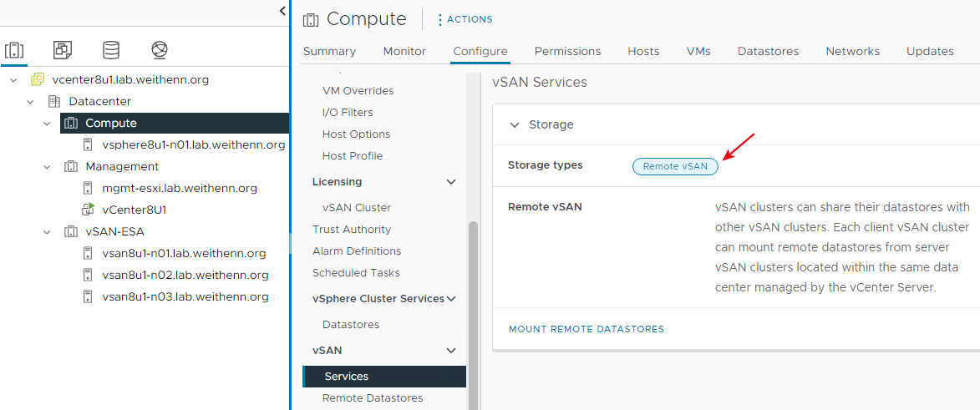The image size is (980, 410).
Task: Open Storage inventory view icon
Action: (111, 50)
